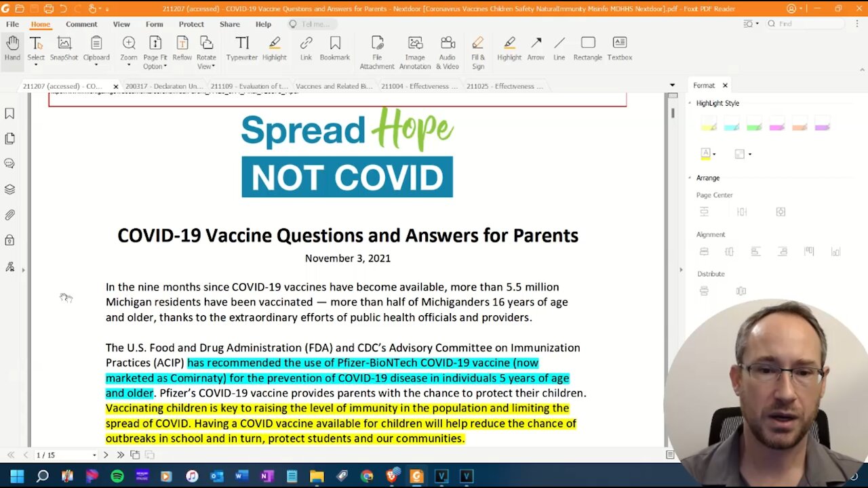Open the Share ribbon tab

[230, 24]
